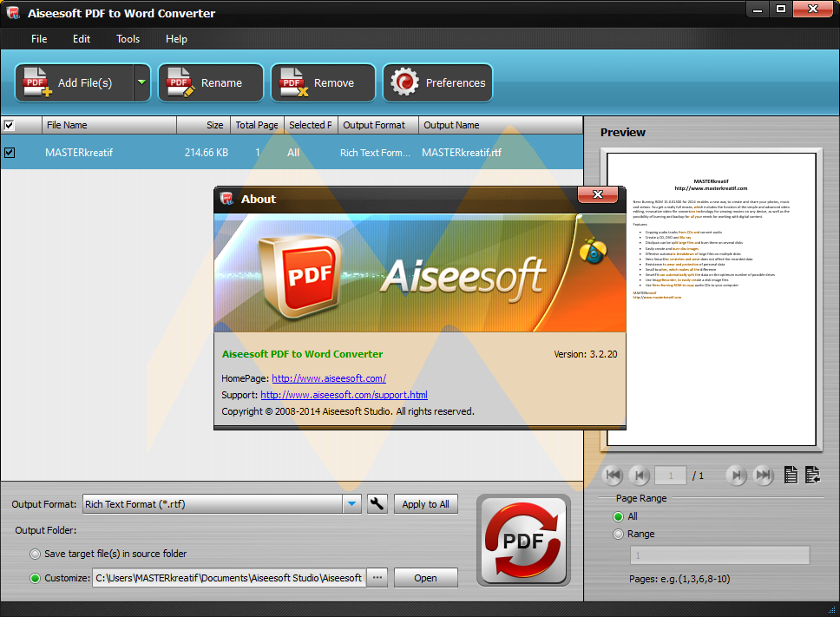Click the page number input field in Preview
Viewport: 840px width, 617px height.
670,475
